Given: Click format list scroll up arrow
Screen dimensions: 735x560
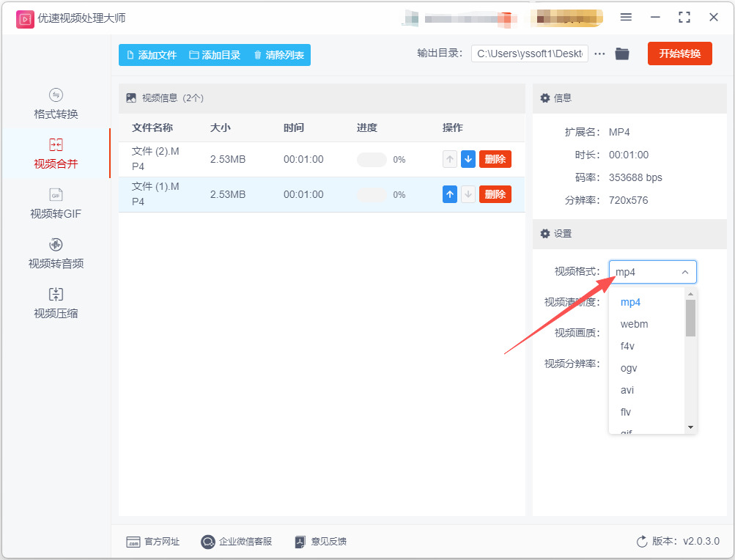Looking at the screenshot, I should tap(690, 294).
